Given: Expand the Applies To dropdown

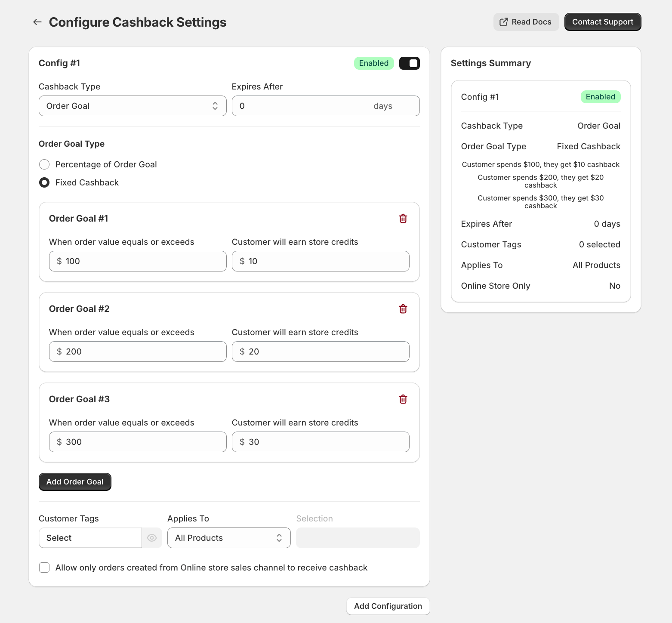Looking at the screenshot, I should [229, 538].
